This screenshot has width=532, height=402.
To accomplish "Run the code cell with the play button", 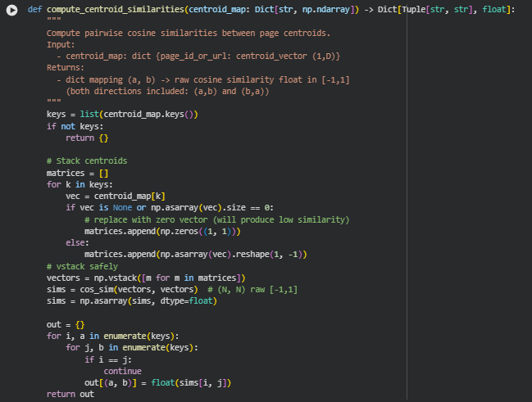I will 12,9.
